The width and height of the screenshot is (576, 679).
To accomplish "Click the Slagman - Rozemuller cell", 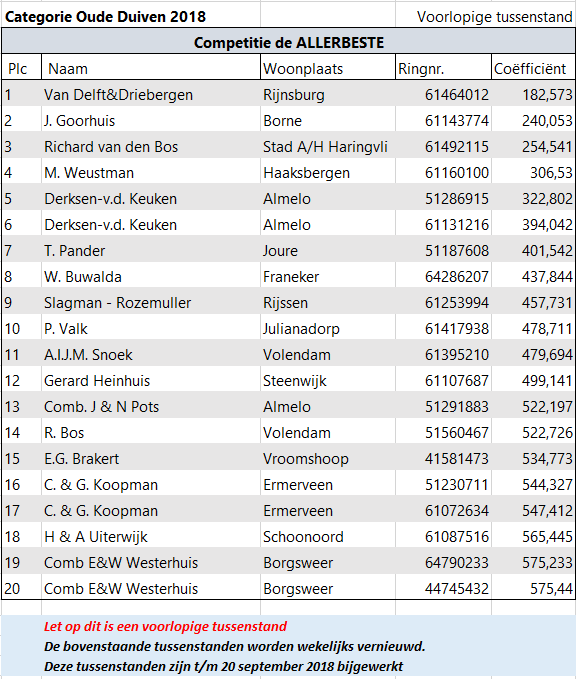I will [x=151, y=301].
